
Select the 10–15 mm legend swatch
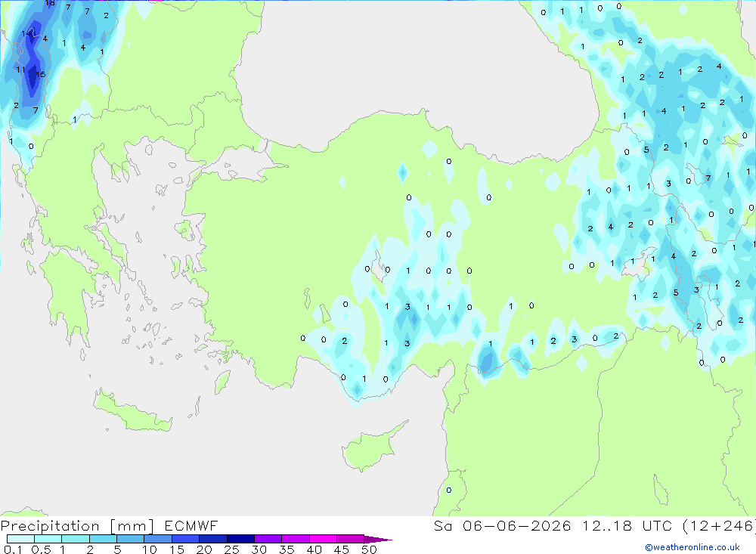(158, 539)
